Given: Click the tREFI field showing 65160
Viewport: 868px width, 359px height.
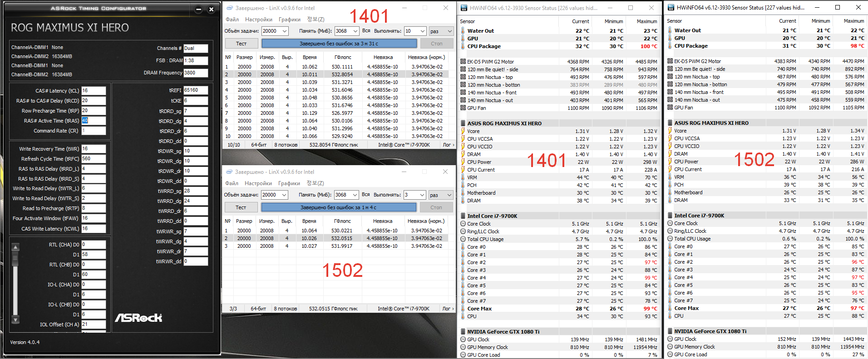Looking at the screenshot, I should pos(196,90).
